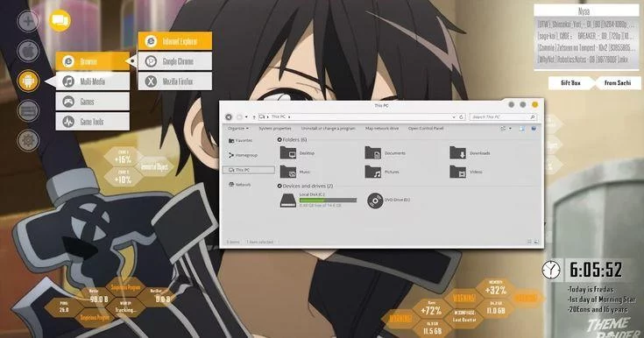
Task: Click Uninstall or change a program
Action: pyautogui.click(x=329, y=129)
